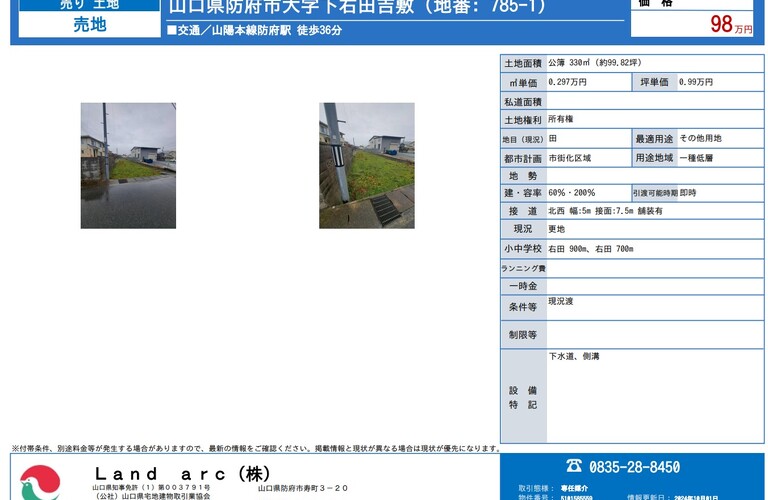Click company address 山口県防府市寿町3-20
768x500 pixels.
(x=303, y=488)
